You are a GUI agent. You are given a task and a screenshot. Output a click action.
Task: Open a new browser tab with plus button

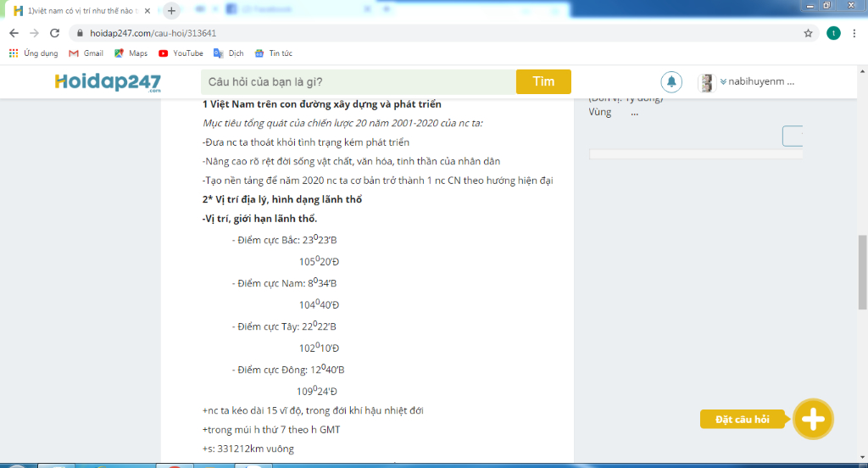171,11
